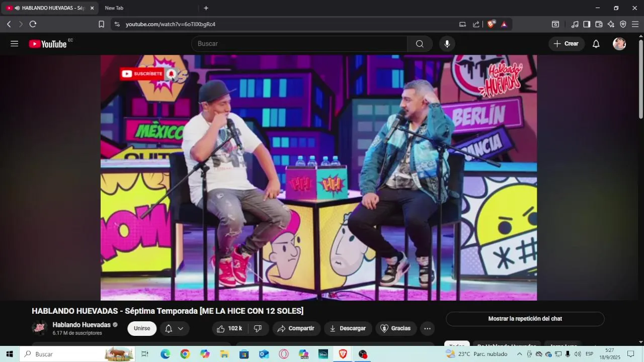Click the Windows taskbar Buscar box

pyautogui.click(x=77, y=354)
